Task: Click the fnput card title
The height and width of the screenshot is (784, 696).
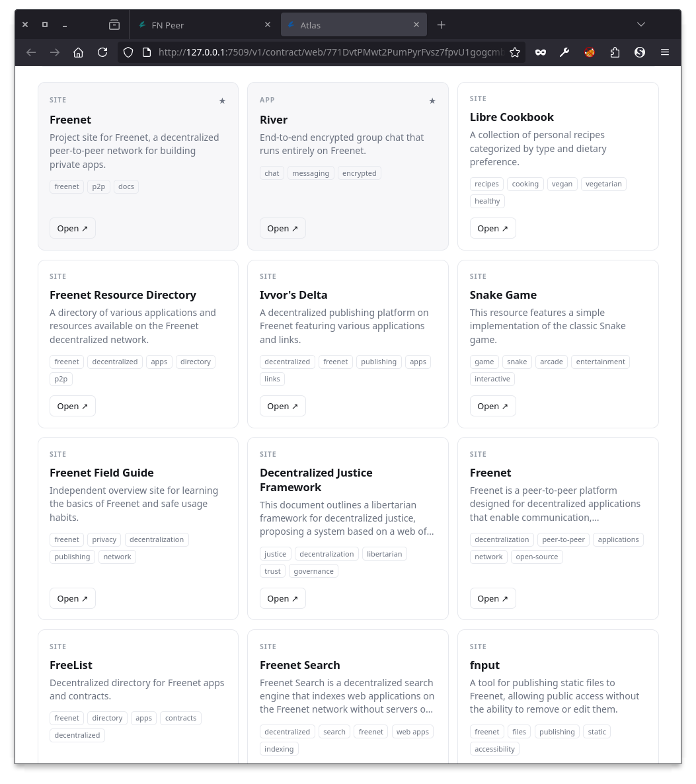Action: click(484, 666)
